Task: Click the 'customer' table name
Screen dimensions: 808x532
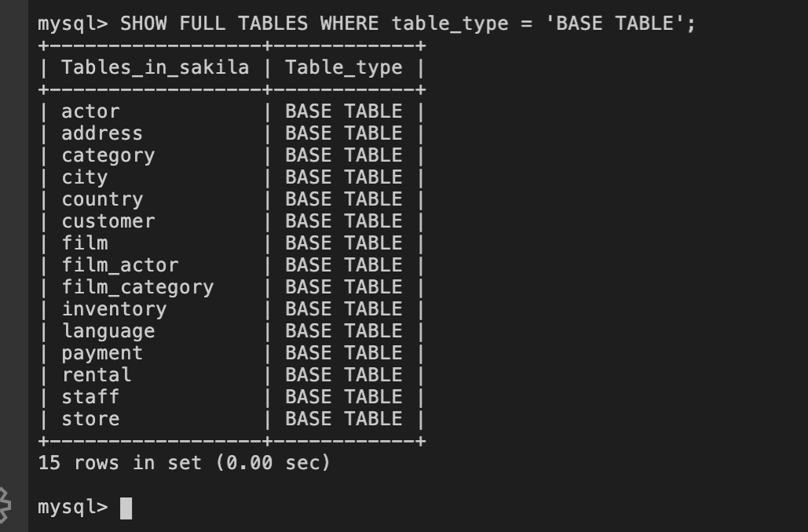Action: [x=108, y=221]
